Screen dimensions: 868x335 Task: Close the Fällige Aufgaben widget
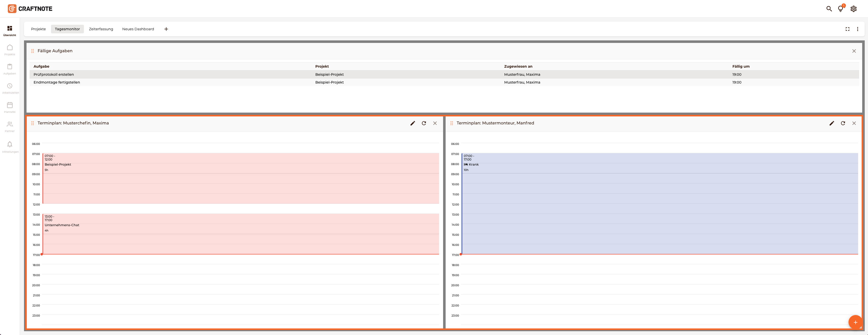click(854, 51)
